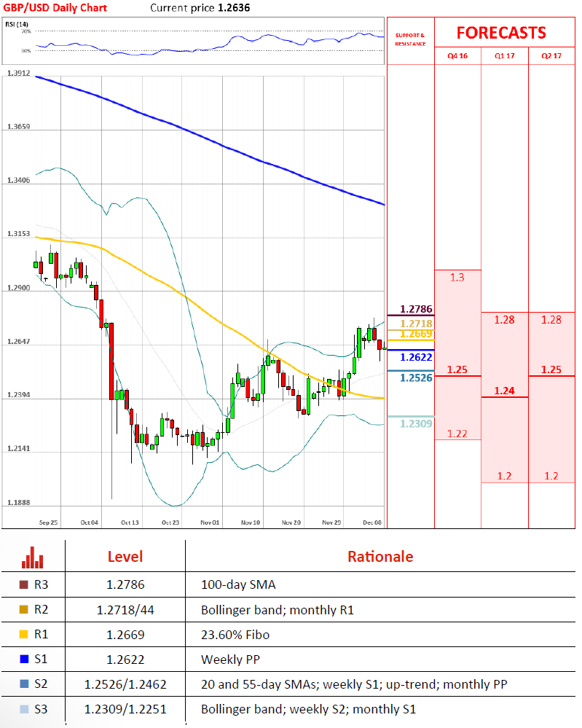Select the Q4 16 forecast column header

click(x=457, y=55)
